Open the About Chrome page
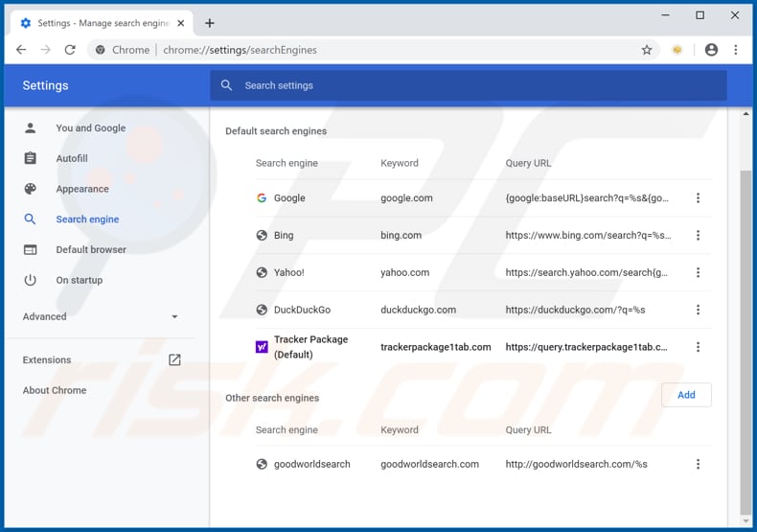Screen dimensions: 757x532 [x=55, y=390]
